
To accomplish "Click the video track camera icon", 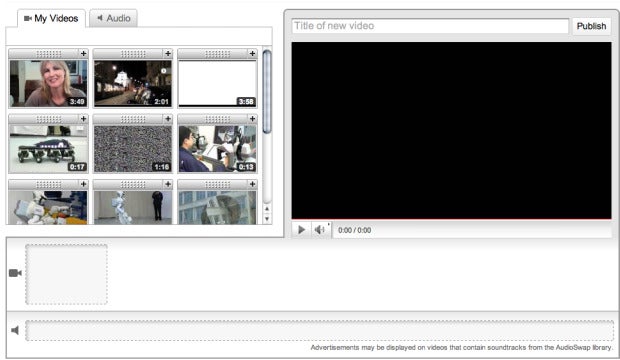I will [15, 273].
